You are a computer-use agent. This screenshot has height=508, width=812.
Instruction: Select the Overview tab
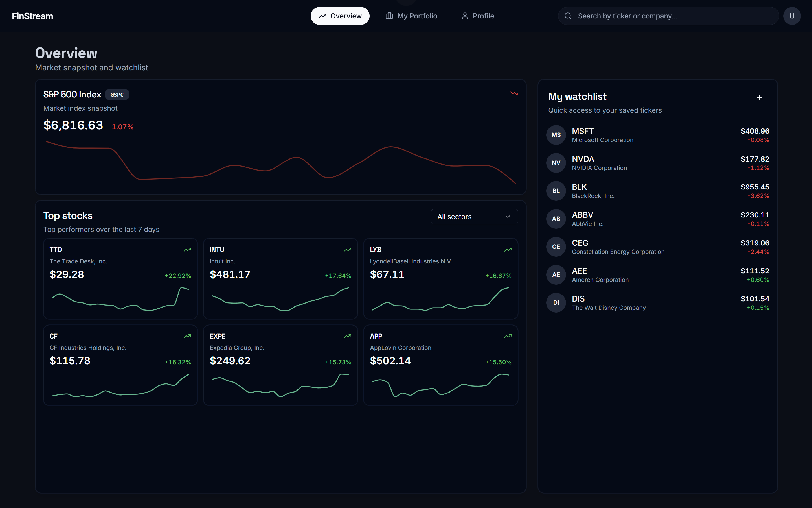pyautogui.click(x=340, y=16)
